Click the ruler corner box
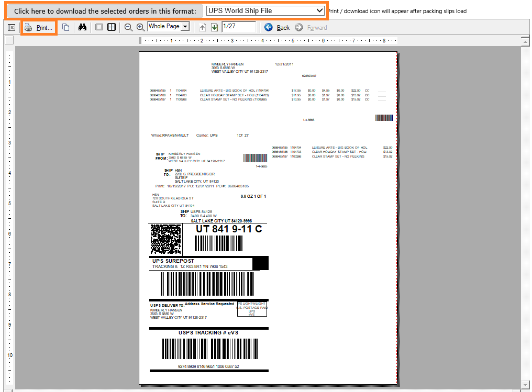532x392 pixels. pos(9,40)
